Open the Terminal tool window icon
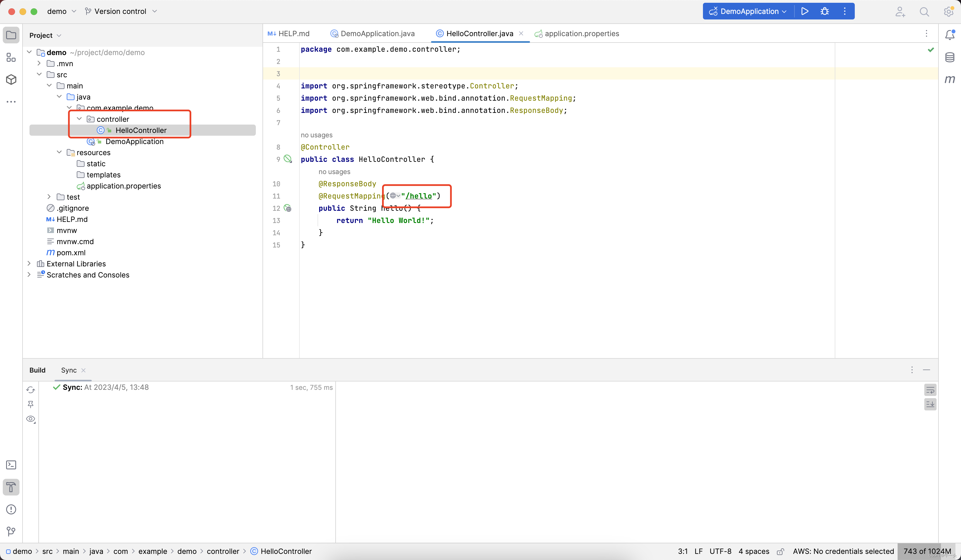 point(11,465)
